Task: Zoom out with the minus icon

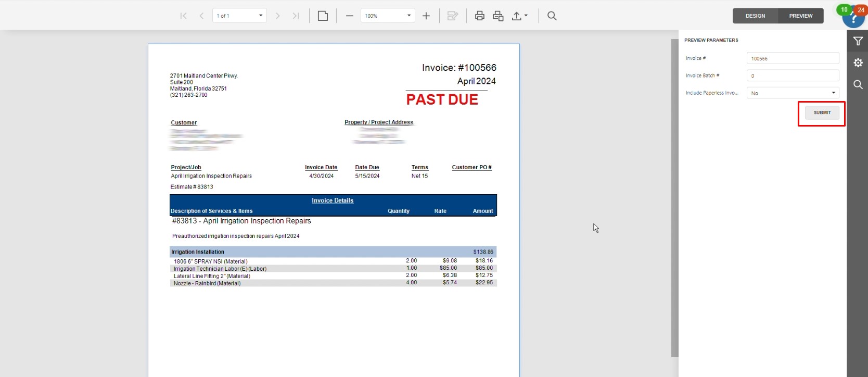Action: click(350, 16)
